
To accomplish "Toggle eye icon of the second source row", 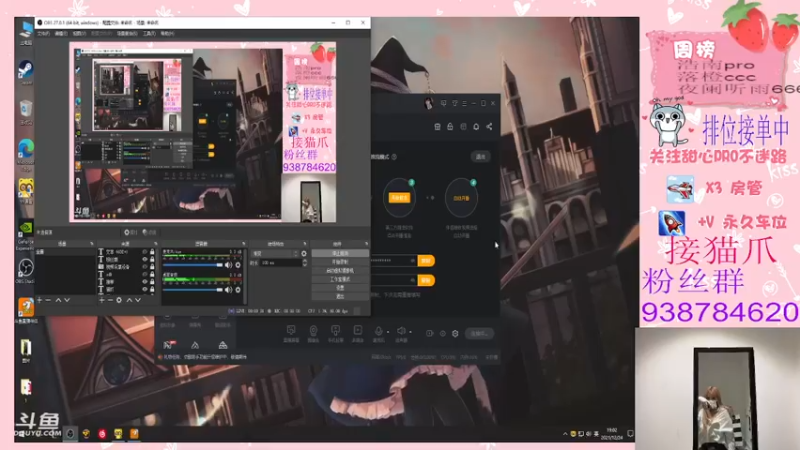I will pyautogui.click(x=145, y=259).
